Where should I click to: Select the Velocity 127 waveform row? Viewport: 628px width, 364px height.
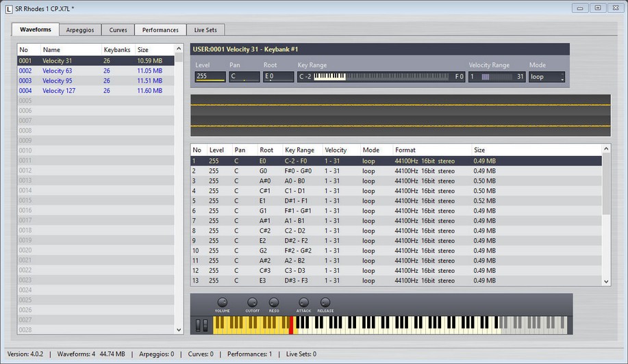(x=59, y=90)
